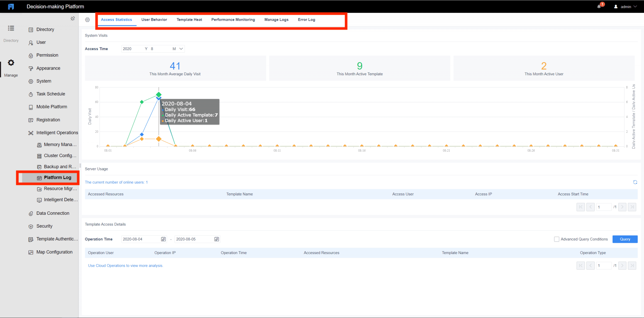The height and width of the screenshot is (318, 644).
Task: Open the Registration menu item
Action: coord(48,120)
